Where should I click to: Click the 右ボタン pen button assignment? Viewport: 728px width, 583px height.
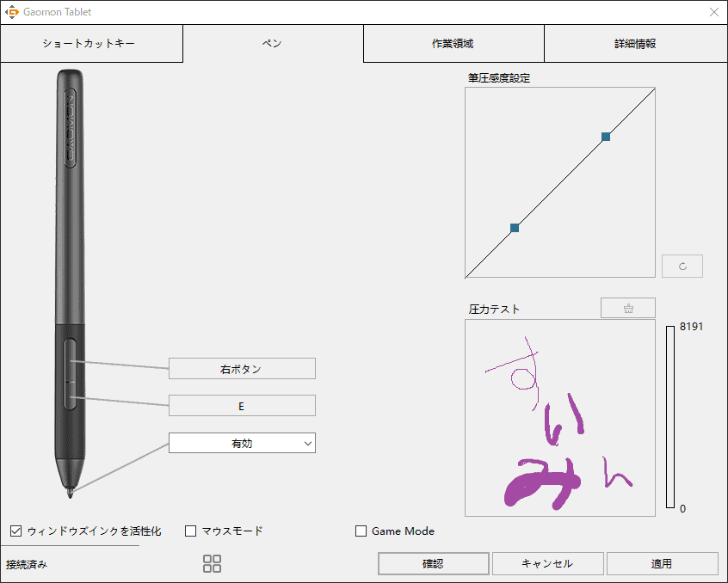(242, 369)
